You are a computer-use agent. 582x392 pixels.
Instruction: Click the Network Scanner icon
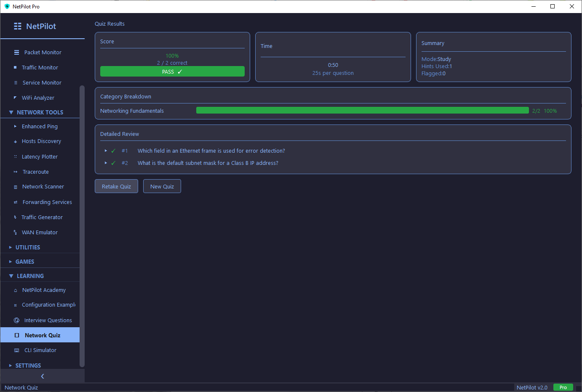tap(16, 187)
